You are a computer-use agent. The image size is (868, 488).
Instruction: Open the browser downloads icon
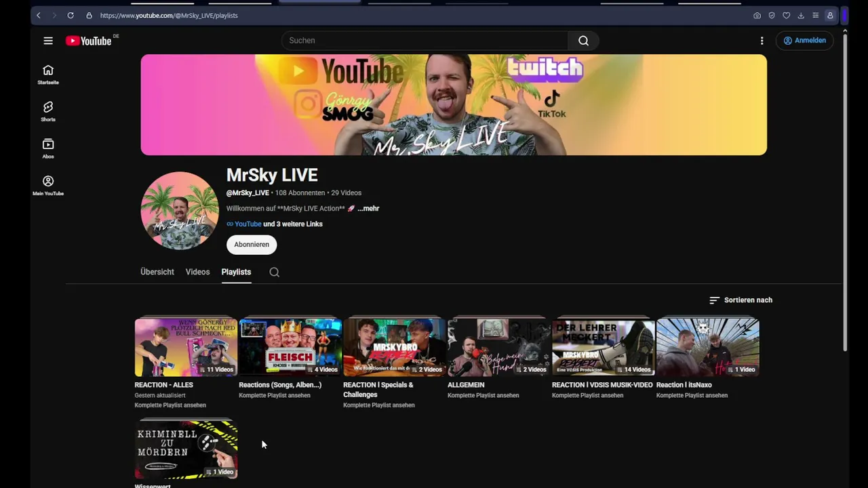click(x=801, y=15)
